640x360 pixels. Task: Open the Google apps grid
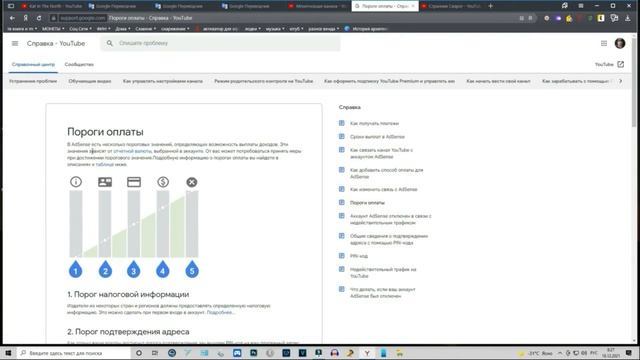point(604,43)
